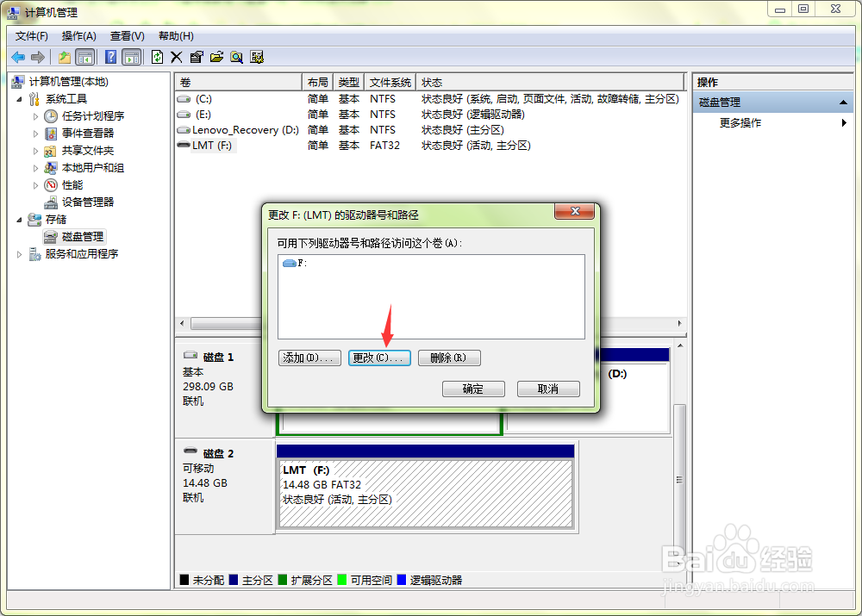
Task: Toggle Show/Hide Console Tree toolbar icon
Action: click(84, 57)
